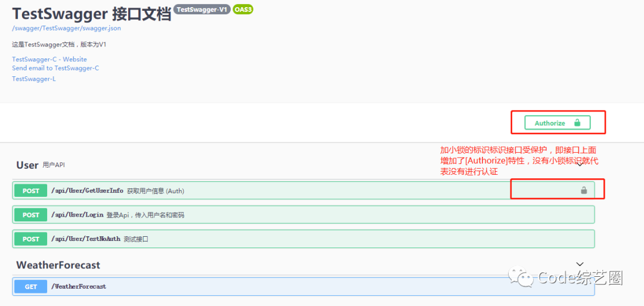Click the POST badge on the Login row
The image size is (644, 306).
(x=31, y=215)
